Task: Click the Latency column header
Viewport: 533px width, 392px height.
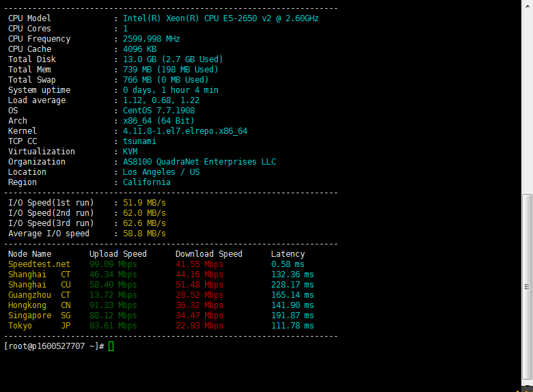Action: tap(288, 254)
